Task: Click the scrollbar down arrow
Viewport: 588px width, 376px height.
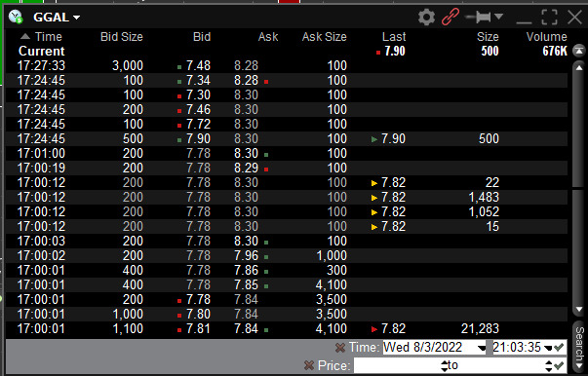Action: pyautogui.click(x=579, y=310)
